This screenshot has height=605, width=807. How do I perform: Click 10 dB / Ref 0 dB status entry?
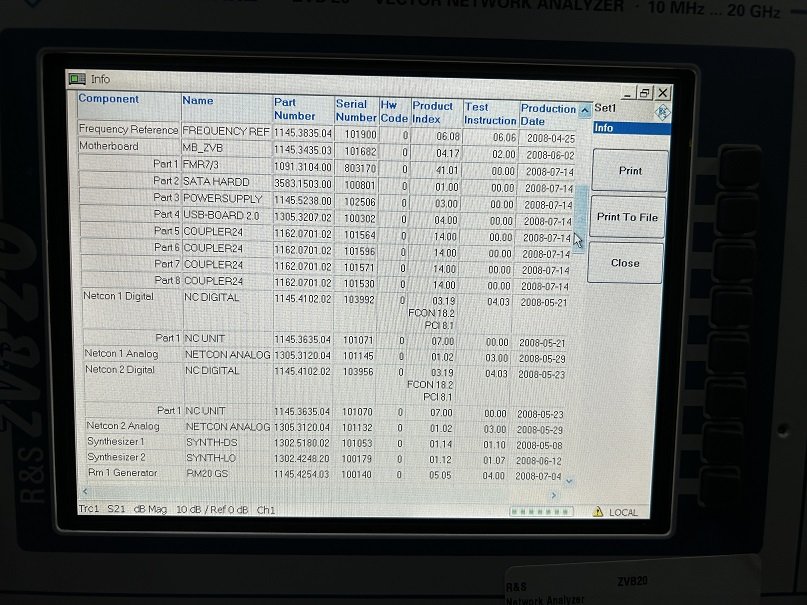[212, 510]
